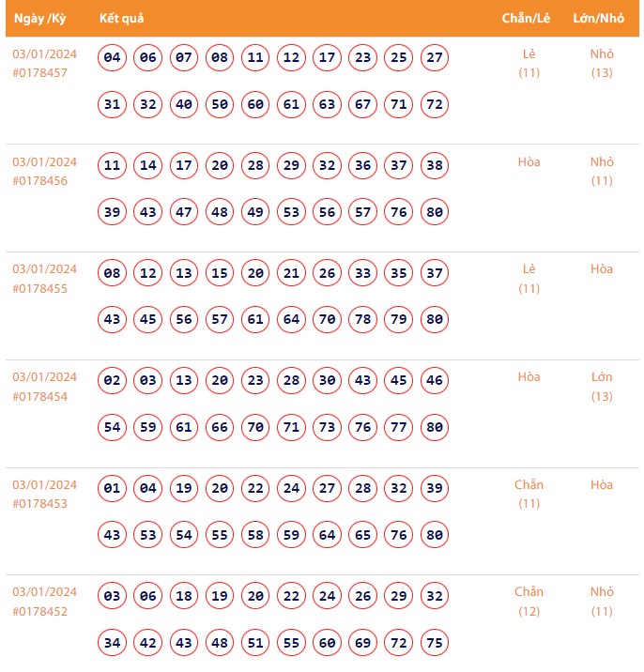Select the "Kết quả" column header
Screen dimensions: 644x672
point(121,18)
